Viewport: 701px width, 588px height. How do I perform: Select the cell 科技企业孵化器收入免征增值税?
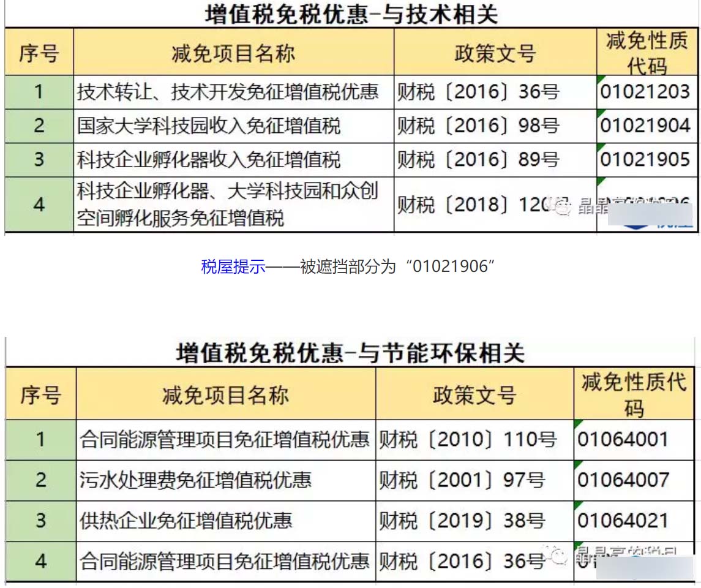[209, 160]
